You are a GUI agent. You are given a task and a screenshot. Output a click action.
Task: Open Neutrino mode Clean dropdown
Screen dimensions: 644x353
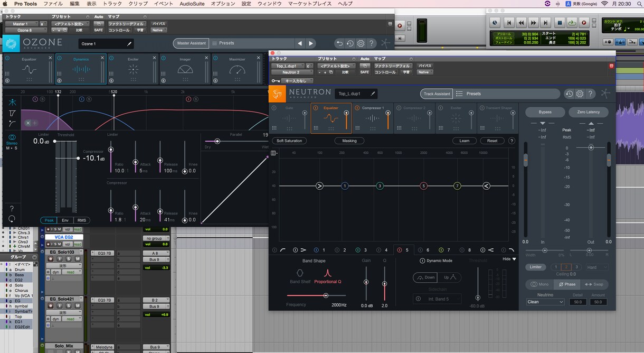(545, 302)
